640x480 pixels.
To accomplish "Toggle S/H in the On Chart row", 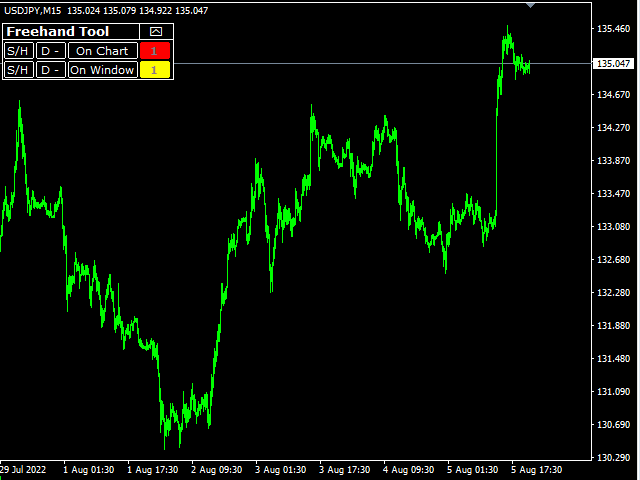I will [18, 51].
